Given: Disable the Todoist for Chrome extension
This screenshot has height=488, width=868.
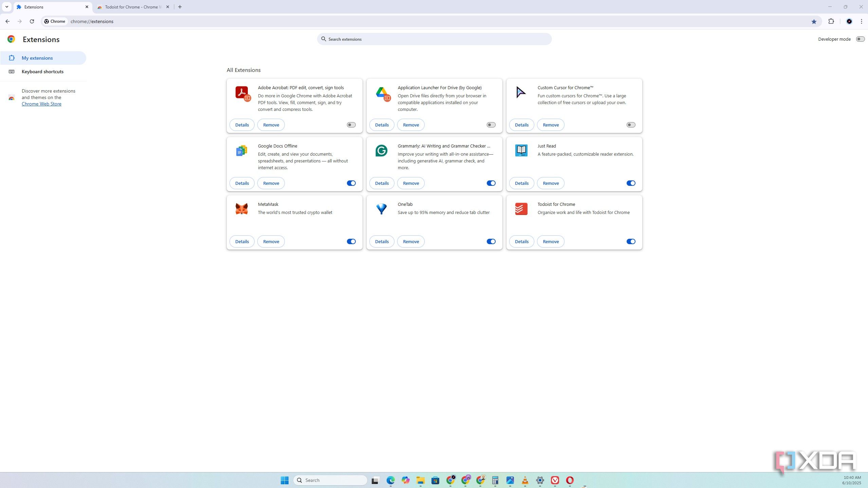Looking at the screenshot, I should point(631,241).
